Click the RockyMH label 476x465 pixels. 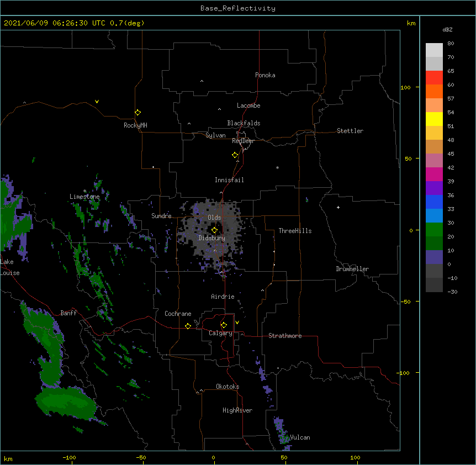click(135, 125)
